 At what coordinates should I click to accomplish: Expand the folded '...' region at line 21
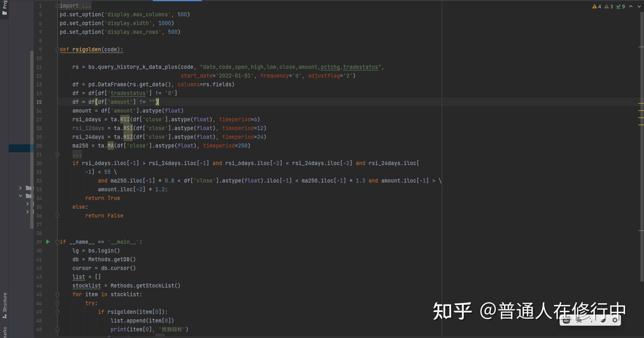[57, 154]
